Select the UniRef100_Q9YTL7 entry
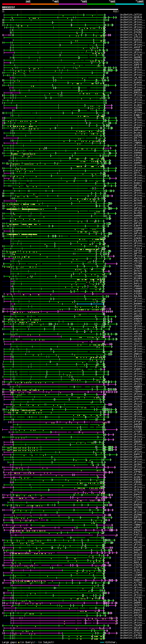The width and height of the screenshot is (146, 644). tap(131, 173)
